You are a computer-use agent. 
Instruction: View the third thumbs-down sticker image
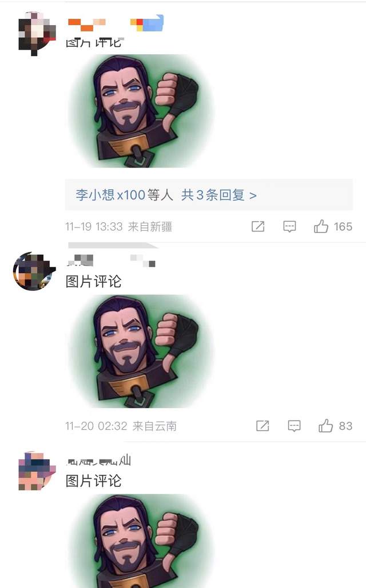pos(140,541)
